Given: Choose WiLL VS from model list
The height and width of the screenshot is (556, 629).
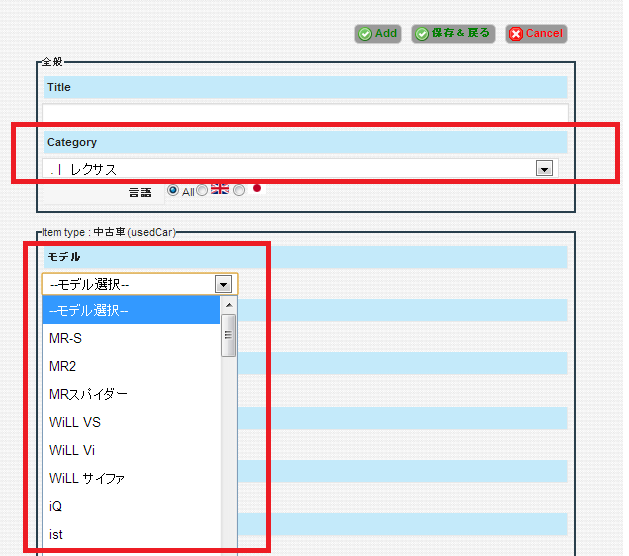Looking at the screenshot, I should click(x=131, y=422).
